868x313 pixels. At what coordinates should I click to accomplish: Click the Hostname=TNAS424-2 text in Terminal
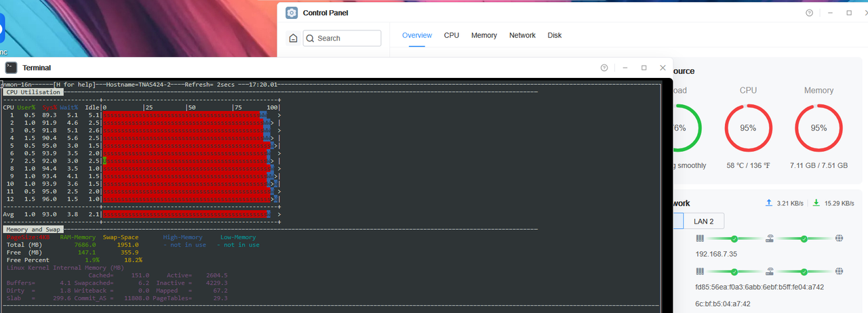[x=138, y=85]
